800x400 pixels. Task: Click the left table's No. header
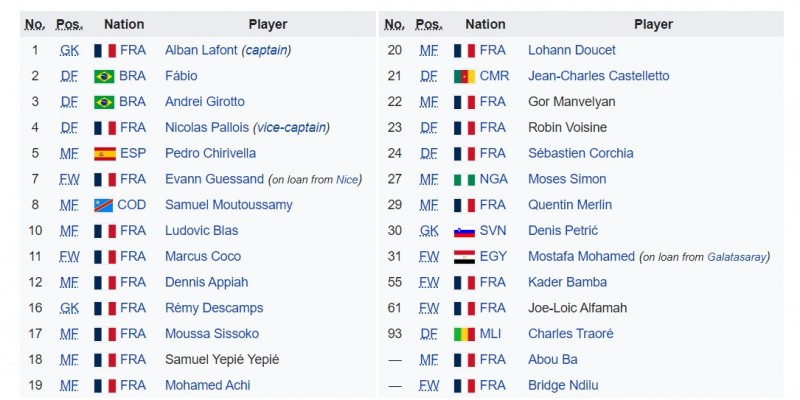35,24
